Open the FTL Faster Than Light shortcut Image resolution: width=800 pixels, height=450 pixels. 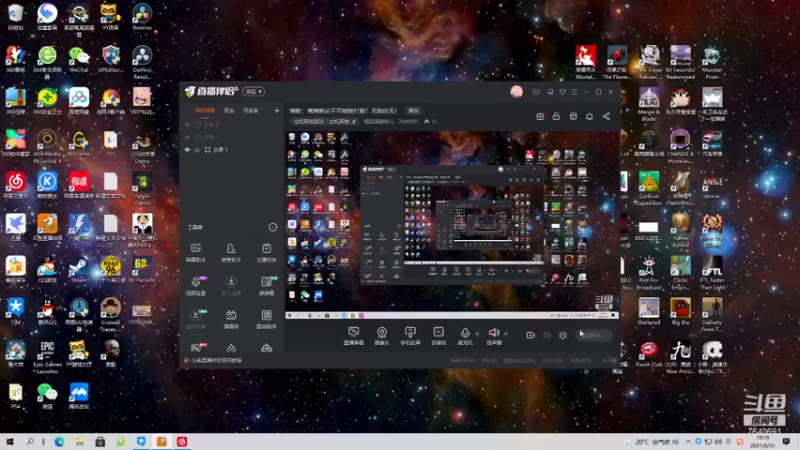tap(712, 273)
